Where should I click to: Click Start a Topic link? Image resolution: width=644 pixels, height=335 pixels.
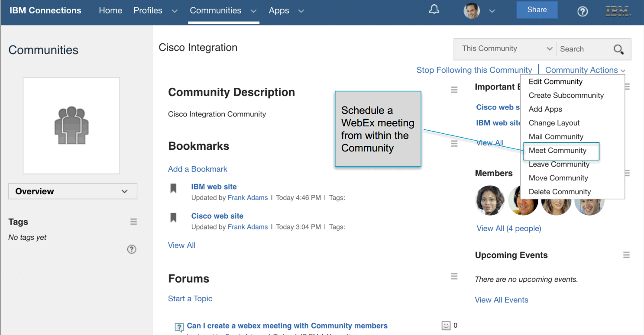[190, 299]
